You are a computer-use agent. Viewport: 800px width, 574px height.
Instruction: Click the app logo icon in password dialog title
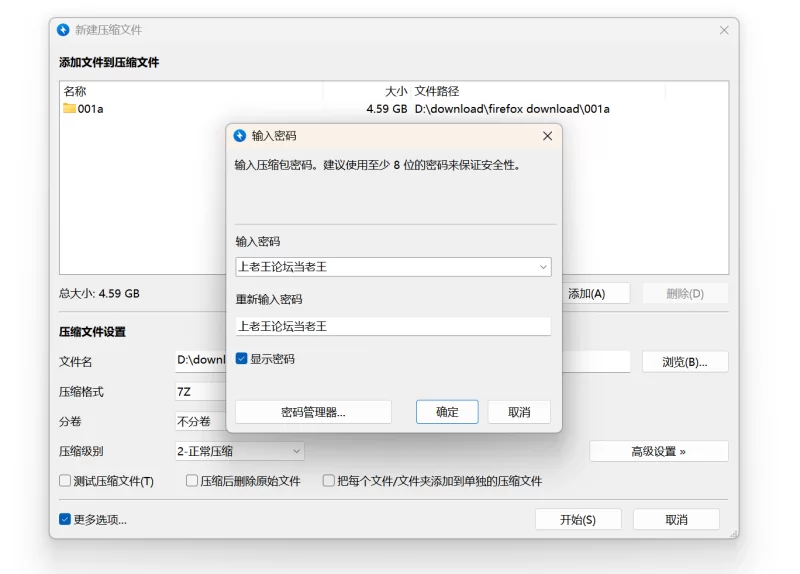(x=240, y=136)
